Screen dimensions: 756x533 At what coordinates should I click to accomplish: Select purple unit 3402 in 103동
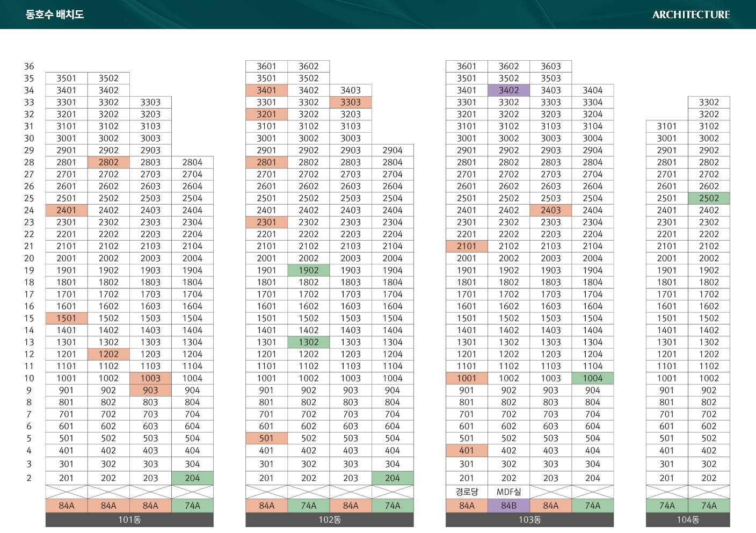click(x=509, y=90)
